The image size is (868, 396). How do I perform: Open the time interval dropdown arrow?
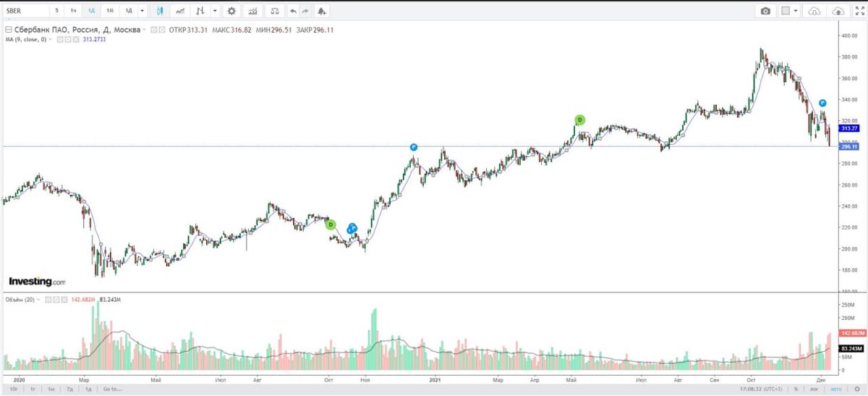point(142,11)
